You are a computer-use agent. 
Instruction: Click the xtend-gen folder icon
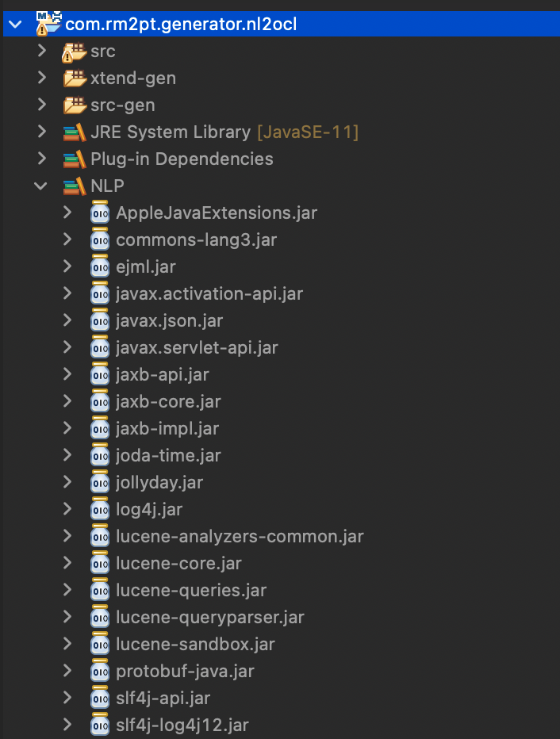[75, 78]
